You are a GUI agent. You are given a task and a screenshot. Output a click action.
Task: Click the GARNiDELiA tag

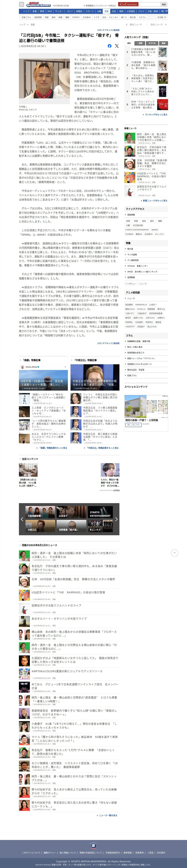point(141,305)
